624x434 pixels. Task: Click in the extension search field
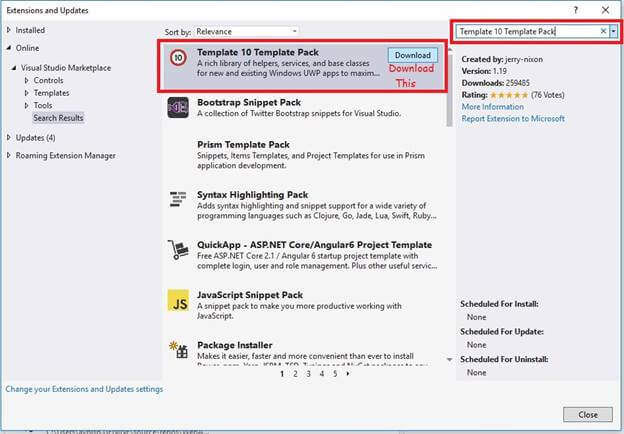pyautogui.click(x=528, y=31)
